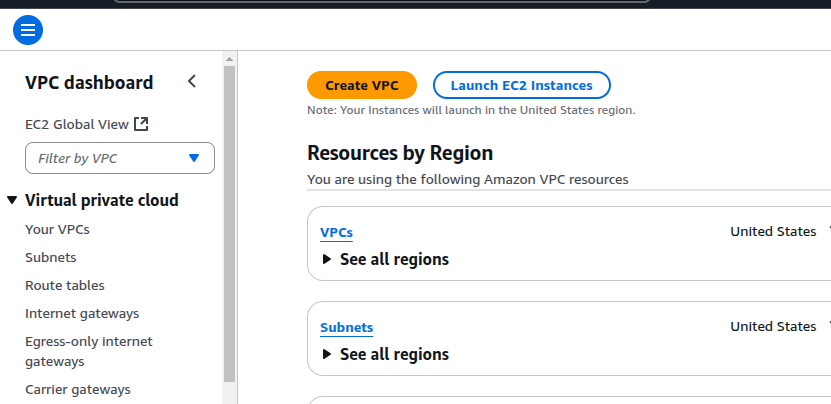Open Internet gateways sidebar item
The width and height of the screenshot is (831, 404).
82,313
